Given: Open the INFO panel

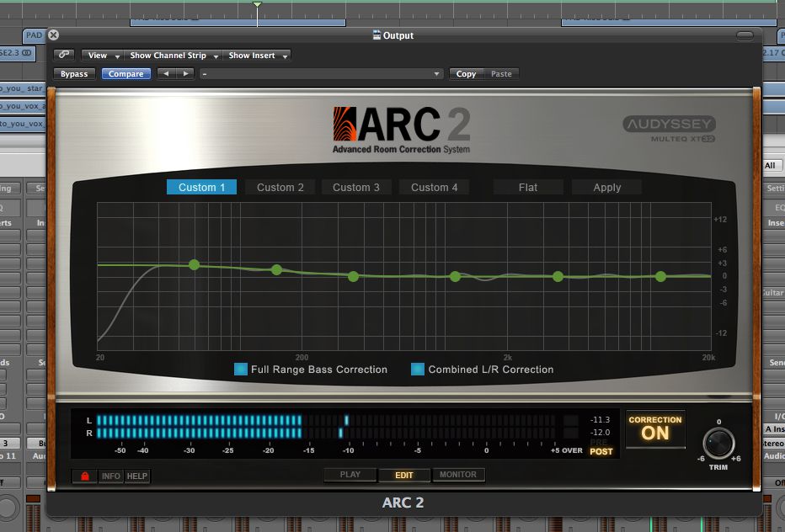Looking at the screenshot, I should coord(110,476).
